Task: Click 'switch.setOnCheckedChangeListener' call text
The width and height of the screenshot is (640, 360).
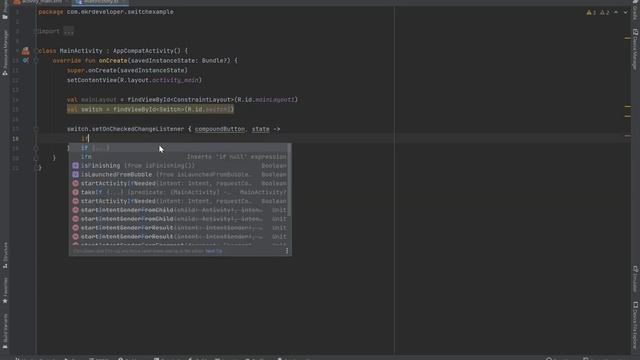Action: point(125,129)
